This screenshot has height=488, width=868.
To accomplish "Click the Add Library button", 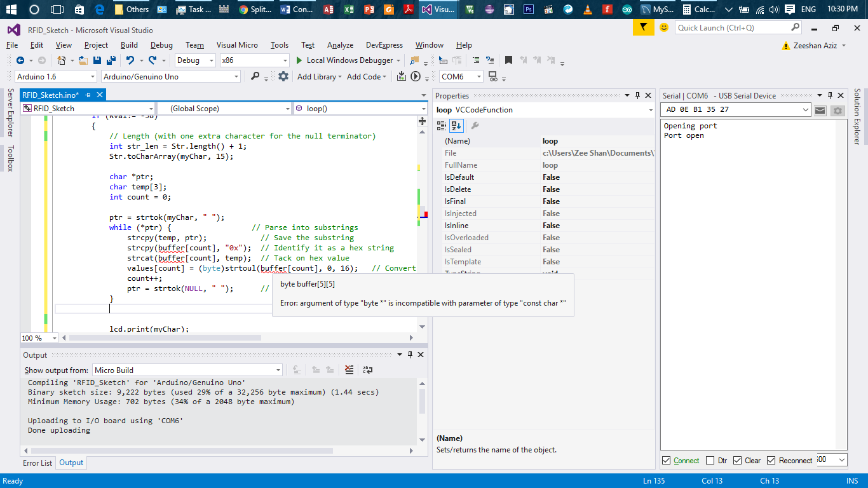I will [x=316, y=76].
